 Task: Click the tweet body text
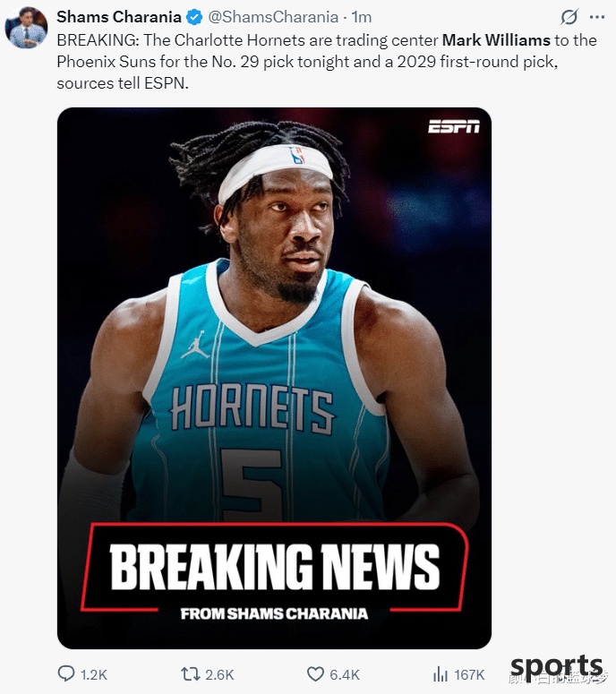pos(327,62)
